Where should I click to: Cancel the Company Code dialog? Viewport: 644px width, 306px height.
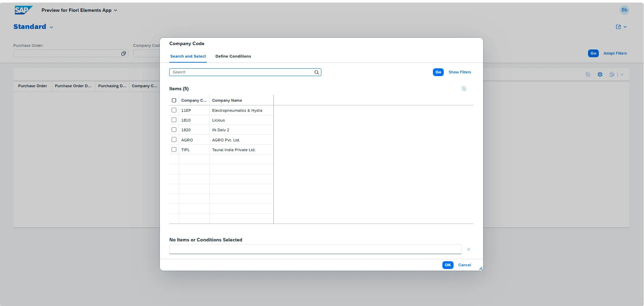point(464,265)
